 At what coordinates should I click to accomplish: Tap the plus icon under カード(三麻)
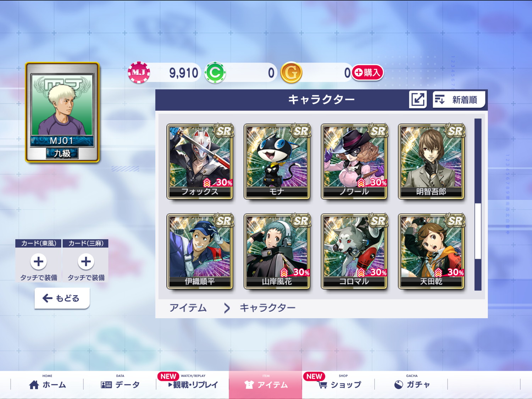(x=86, y=262)
